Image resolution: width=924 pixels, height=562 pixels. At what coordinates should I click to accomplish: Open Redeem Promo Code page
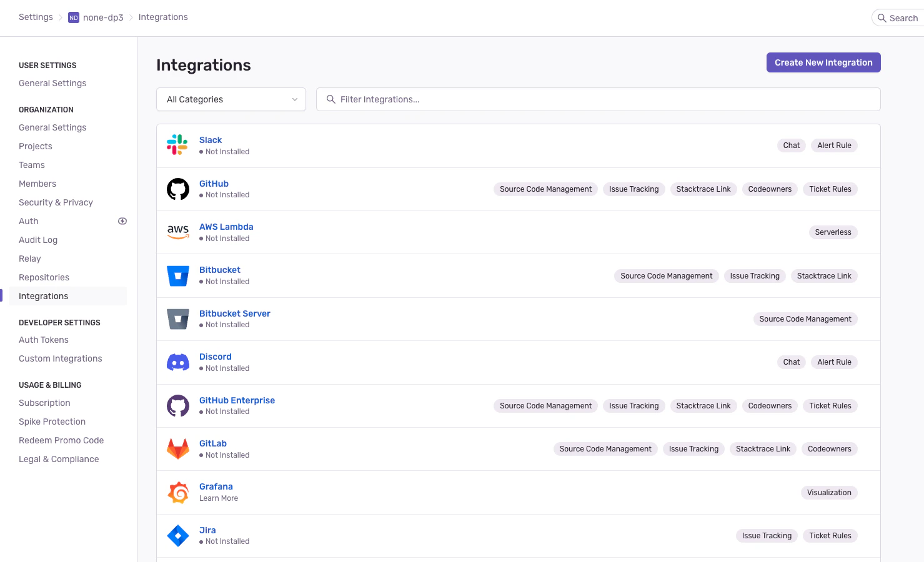61,440
